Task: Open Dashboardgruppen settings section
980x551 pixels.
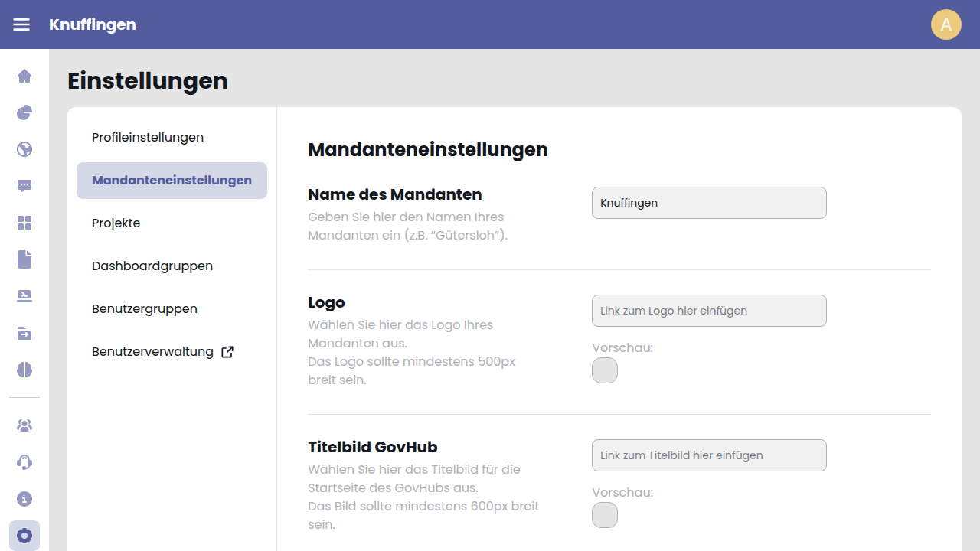Action: click(x=152, y=266)
